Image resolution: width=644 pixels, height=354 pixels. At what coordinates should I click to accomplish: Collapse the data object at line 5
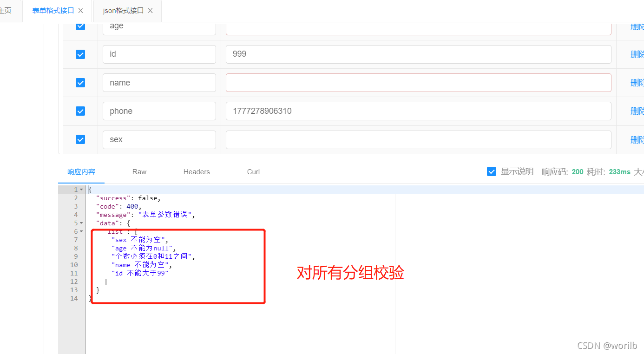click(x=81, y=223)
